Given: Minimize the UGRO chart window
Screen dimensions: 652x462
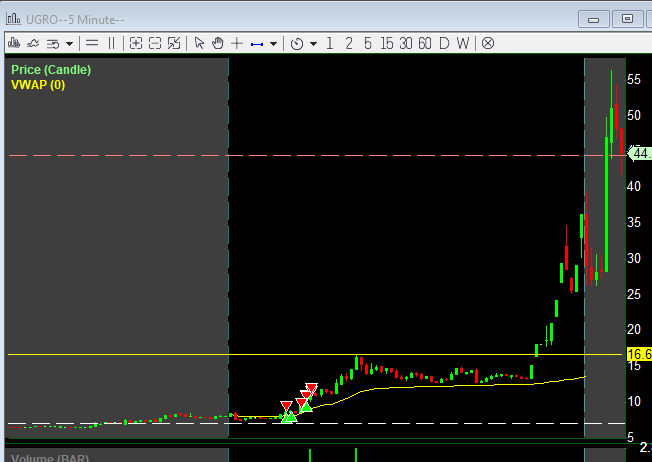Looking at the screenshot, I should 593,19.
